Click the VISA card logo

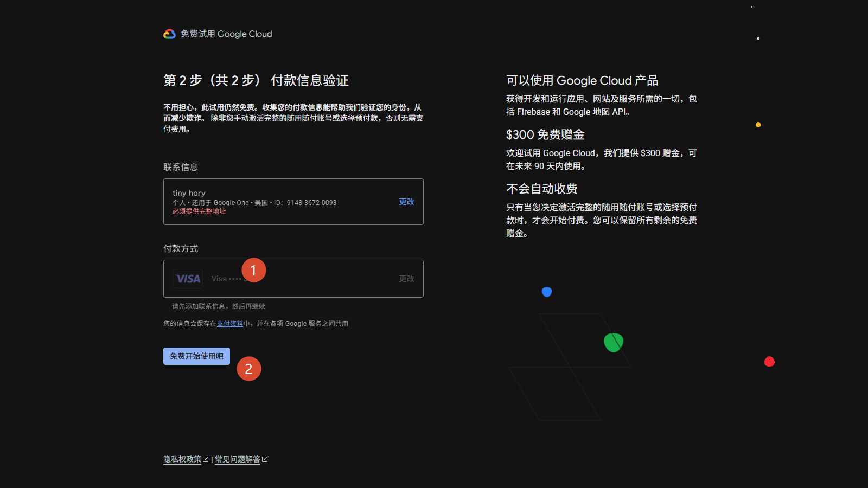tap(188, 279)
